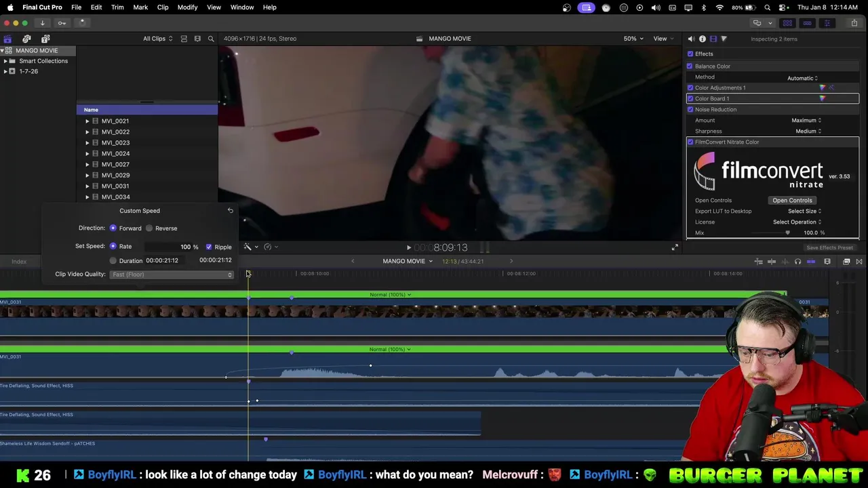Toggle solo headphones icon

(x=797, y=262)
